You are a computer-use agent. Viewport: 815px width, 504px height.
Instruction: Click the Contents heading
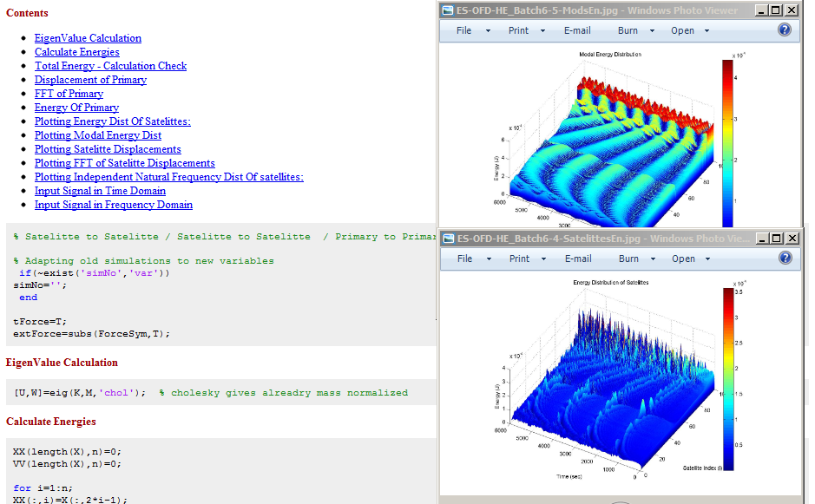(27, 13)
